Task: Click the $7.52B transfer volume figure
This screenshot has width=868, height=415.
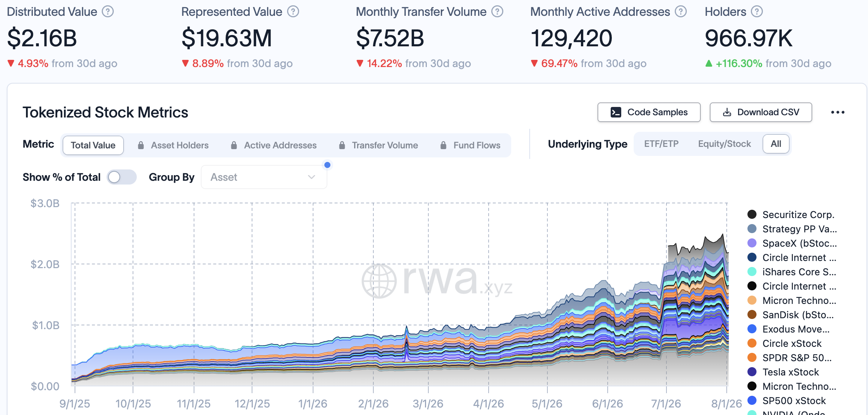Action: [x=390, y=38]
